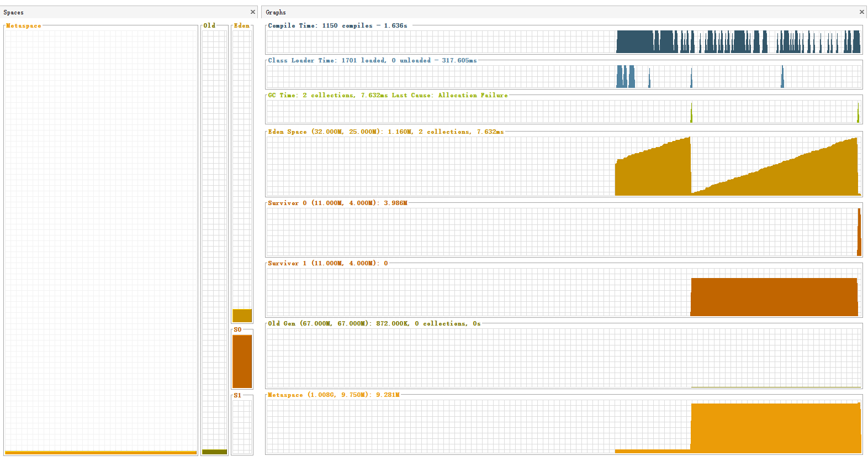Click the Spaces panel title
The image size is (868, 461).
[x=14, y=12]
